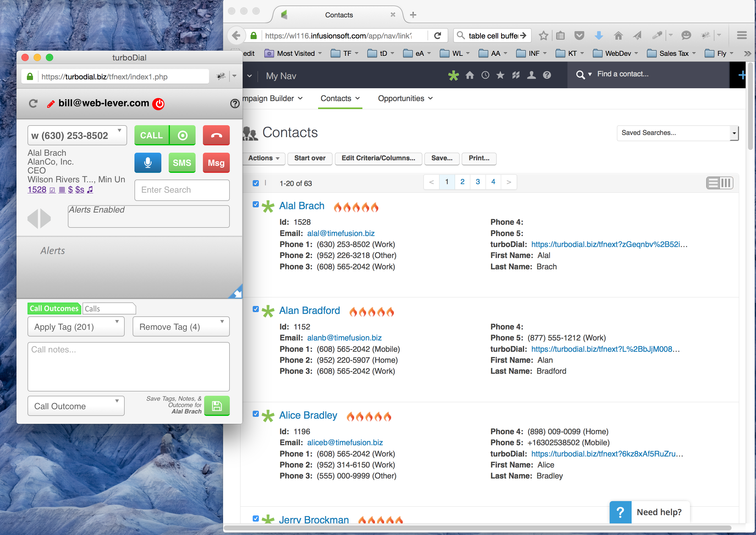Click the Edit Criteria/Columns button
This screenshot has height=535, width=756.
[378, 158]
